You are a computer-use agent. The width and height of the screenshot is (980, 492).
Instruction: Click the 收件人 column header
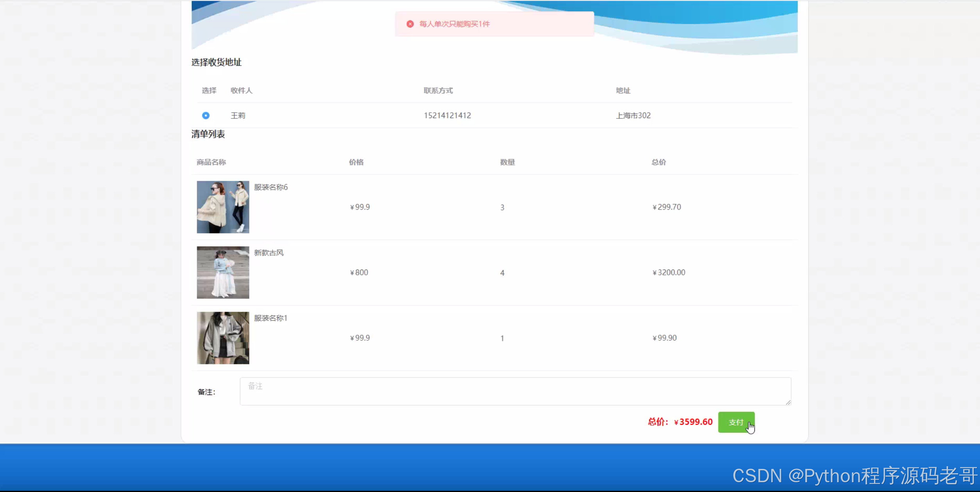[241, 90]
